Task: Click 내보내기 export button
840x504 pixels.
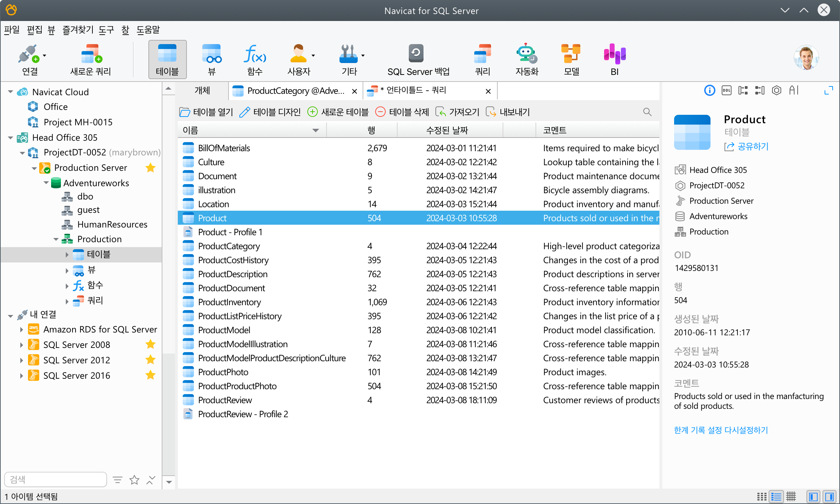Action: point(507,112)
